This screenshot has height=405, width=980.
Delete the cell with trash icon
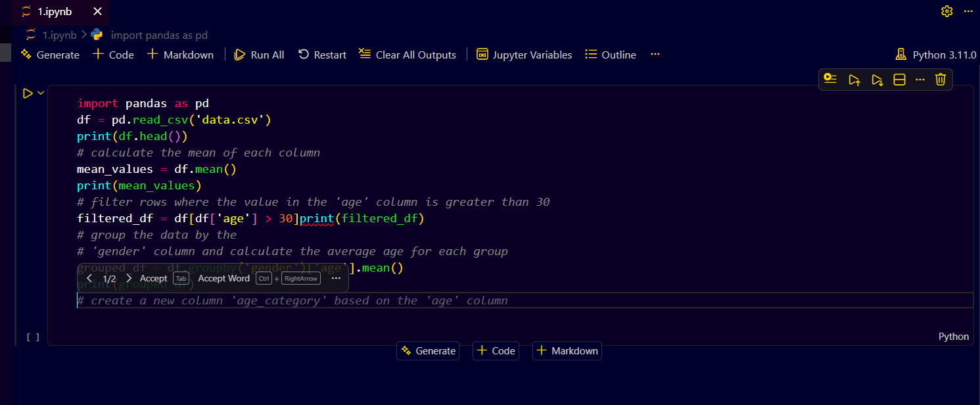[x=941, y=80]
